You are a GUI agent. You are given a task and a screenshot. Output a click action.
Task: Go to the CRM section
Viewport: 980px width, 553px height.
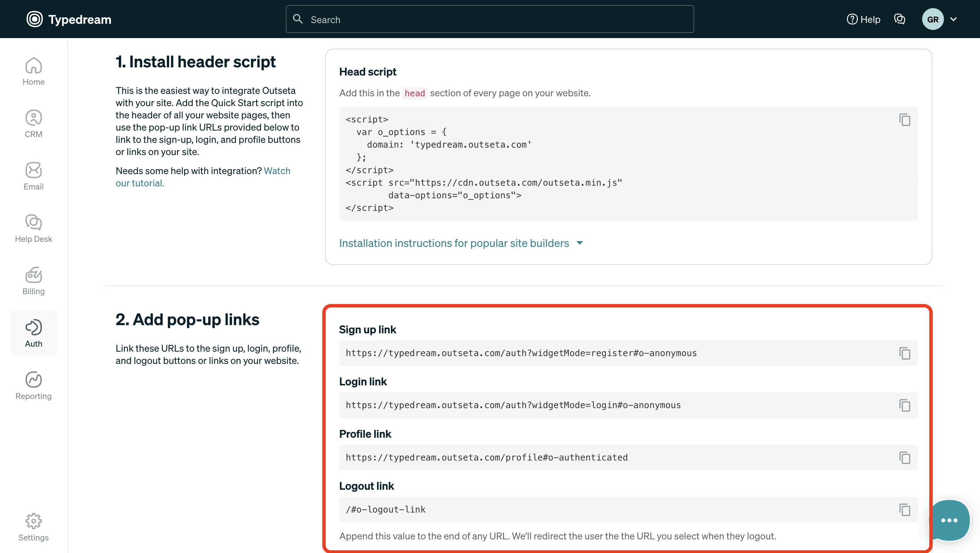point(33,123)
